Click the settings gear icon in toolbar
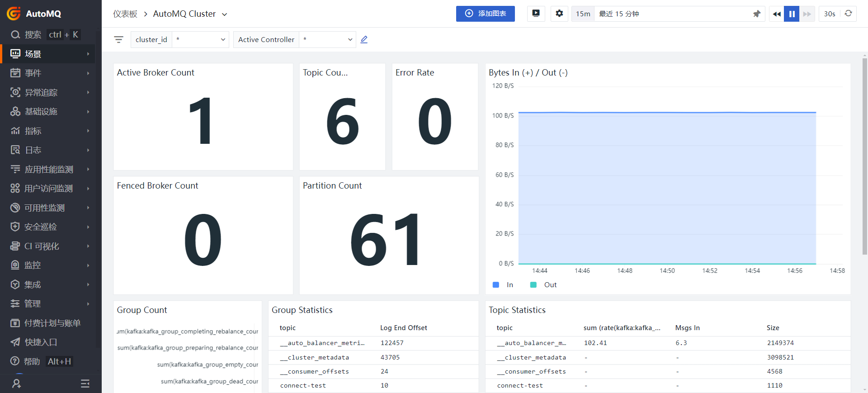The height and width of the screenshot is (393, 868). [559, 14]
